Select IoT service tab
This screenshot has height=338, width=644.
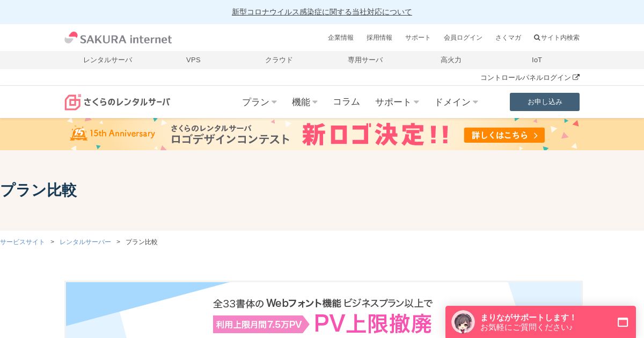pyautogui.click(x=537, y=60)
